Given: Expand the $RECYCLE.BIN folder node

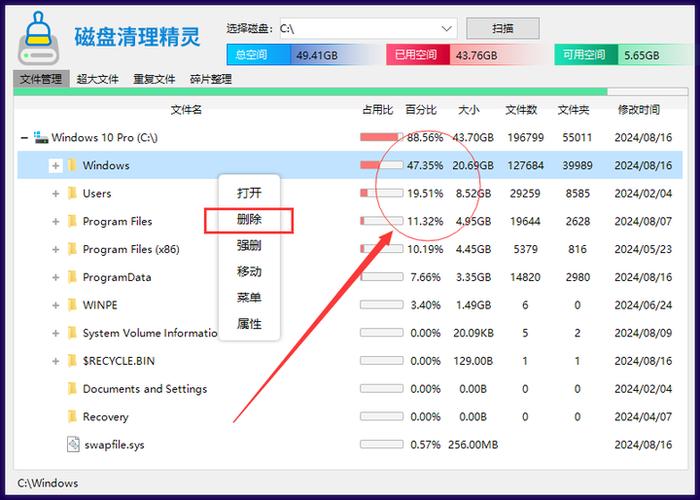Looking at the screenshot, I should pyautogui.click(x=55, y=361).
